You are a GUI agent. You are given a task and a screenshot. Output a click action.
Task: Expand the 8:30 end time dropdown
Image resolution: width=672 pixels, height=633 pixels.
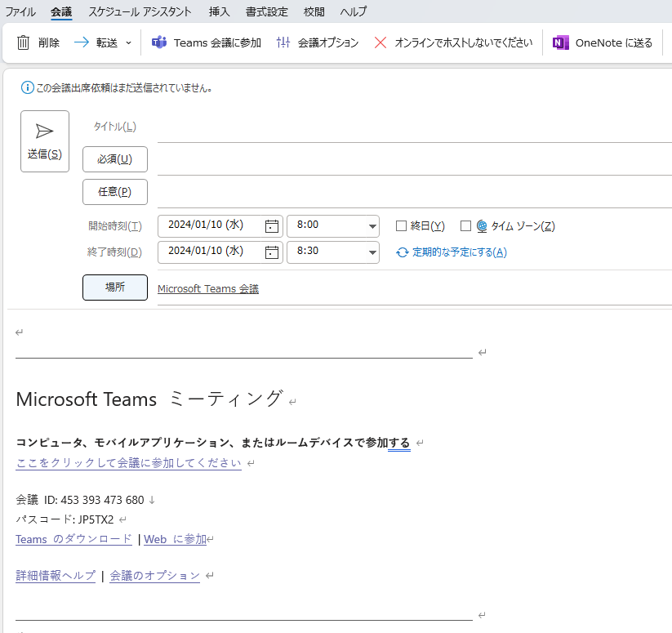(x=372, y=252)
